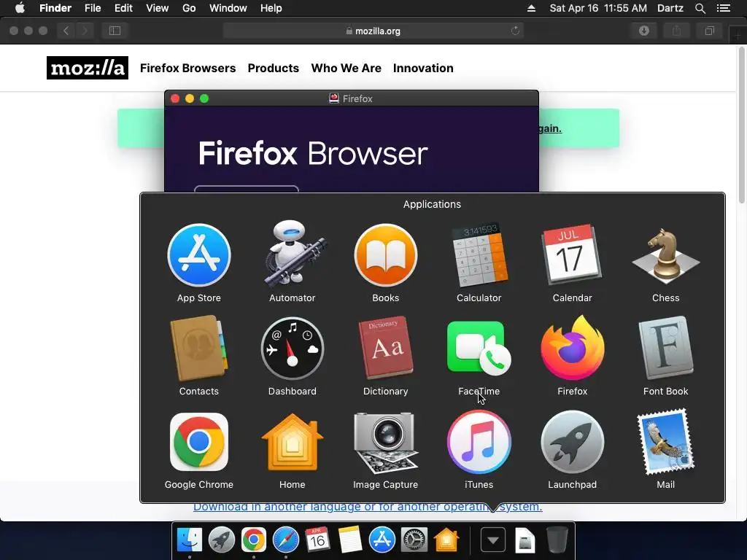The height and width of the screenshot is (560, 747).
Task: Toggle Safari sidebar button
Action: click(115, 31)
